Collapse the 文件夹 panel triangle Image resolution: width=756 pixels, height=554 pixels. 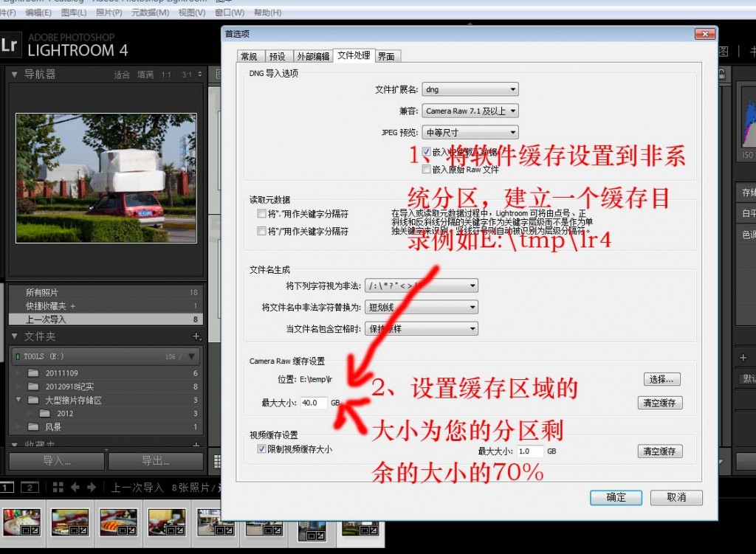coord(15,336)
